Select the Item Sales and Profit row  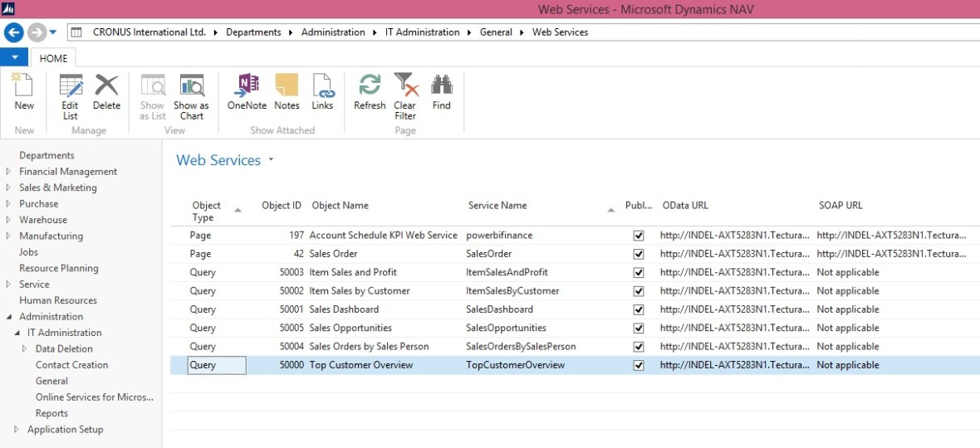point(575,273)
